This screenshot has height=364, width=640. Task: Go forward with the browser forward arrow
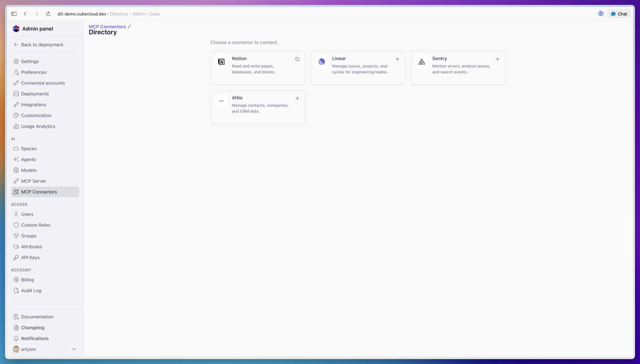(37, 14)
